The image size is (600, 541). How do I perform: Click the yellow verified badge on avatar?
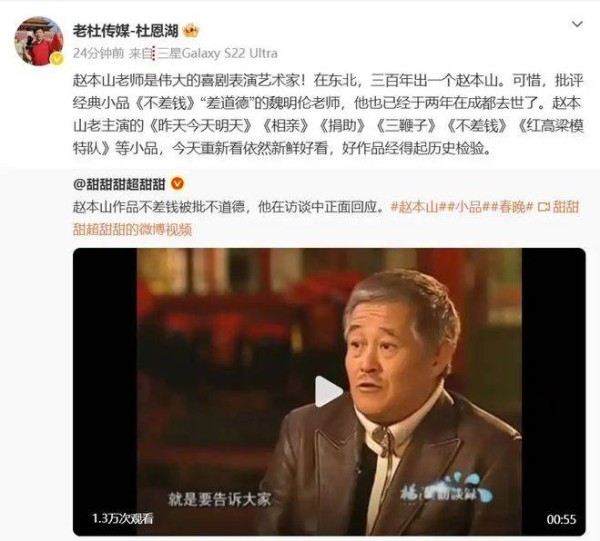pyautogui.click(x=57, y=59)
